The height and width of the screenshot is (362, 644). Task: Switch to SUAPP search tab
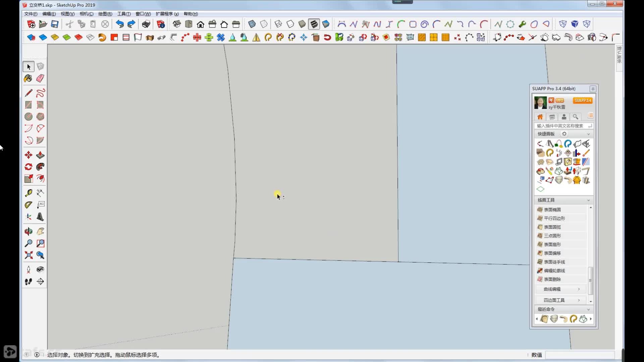pyautogui.click(x=576, y=117)
